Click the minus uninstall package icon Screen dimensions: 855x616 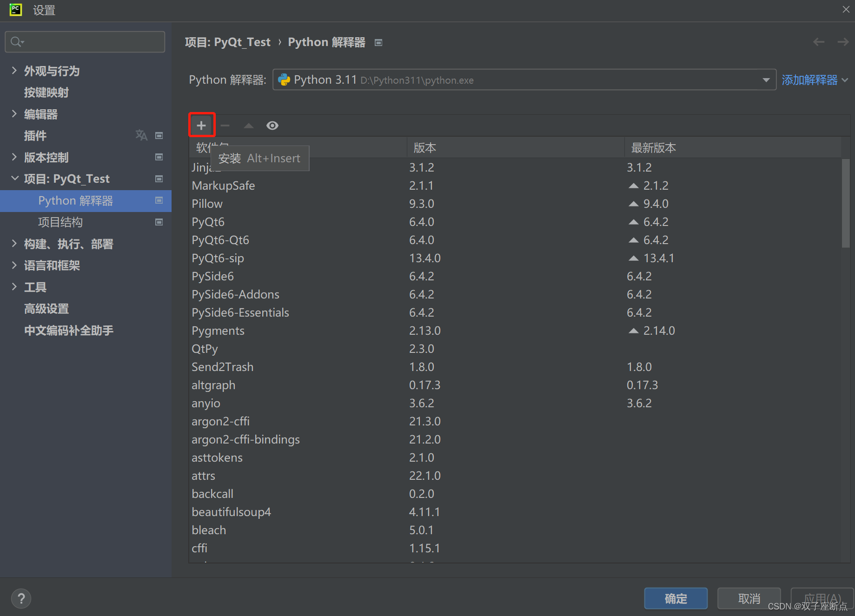225,126
